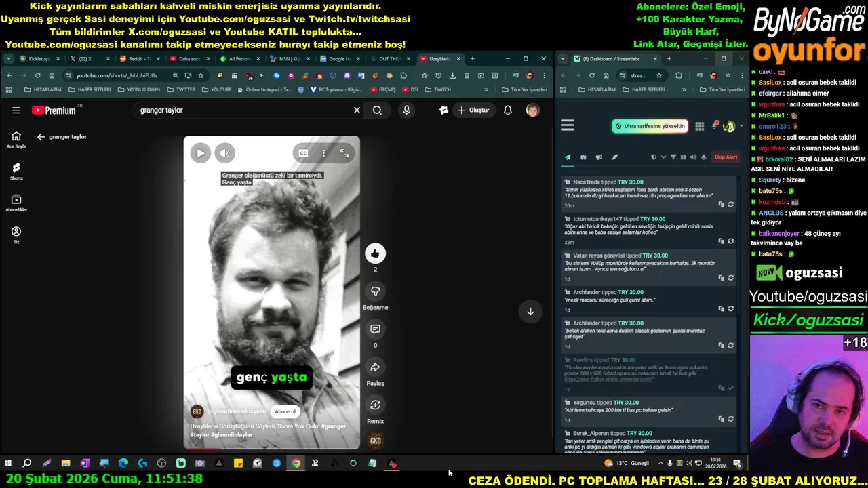Open YouTube notifications bell

click(x=507, y=110)
